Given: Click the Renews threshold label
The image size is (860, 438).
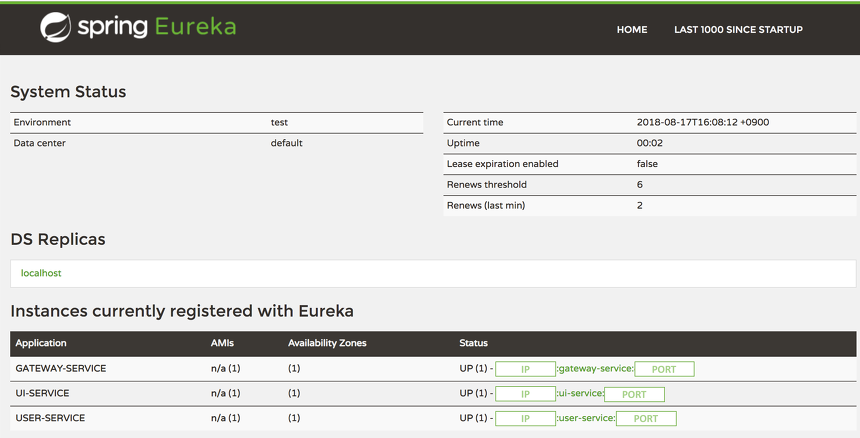Looking at the screenshot, I should [x=486, y=185].
